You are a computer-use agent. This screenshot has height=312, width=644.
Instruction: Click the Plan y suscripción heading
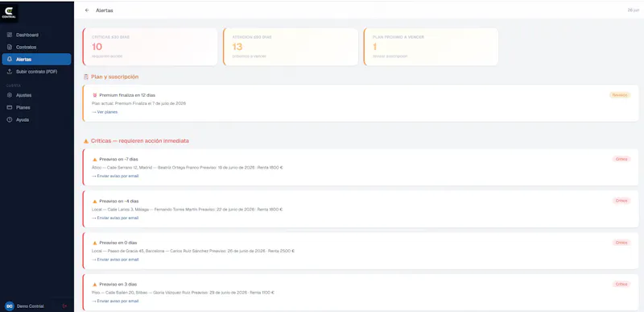point(114,77)
